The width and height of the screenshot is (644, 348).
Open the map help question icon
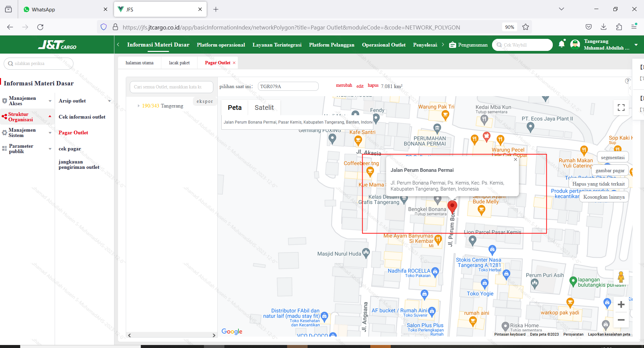[628, 81]
